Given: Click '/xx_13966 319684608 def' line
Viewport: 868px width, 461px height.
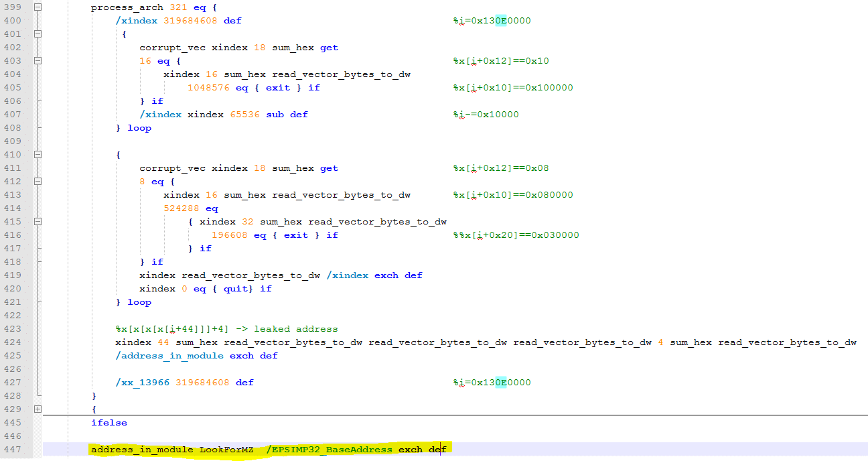Looking at the screenshot, I should point(185,383).
